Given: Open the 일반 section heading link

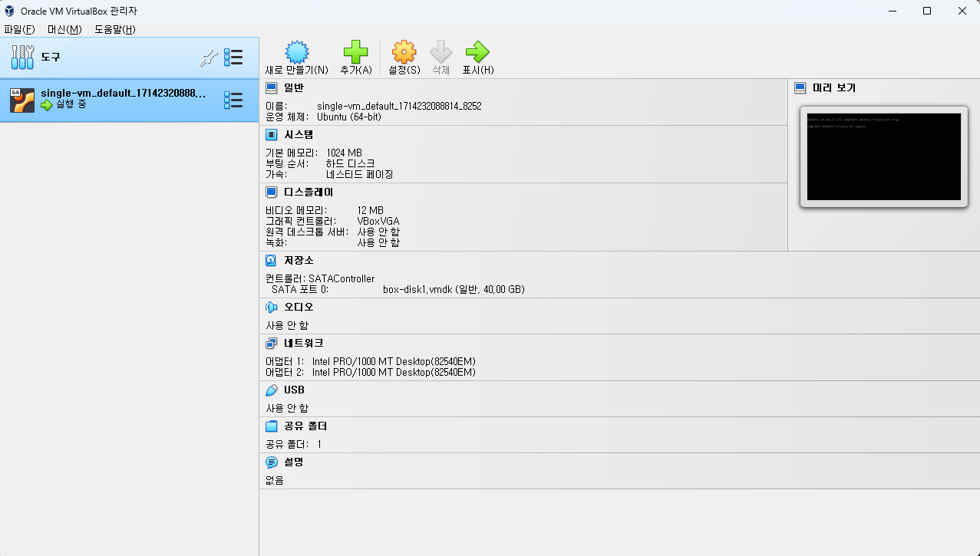Looking at the screenshot, I should [294, 88].
